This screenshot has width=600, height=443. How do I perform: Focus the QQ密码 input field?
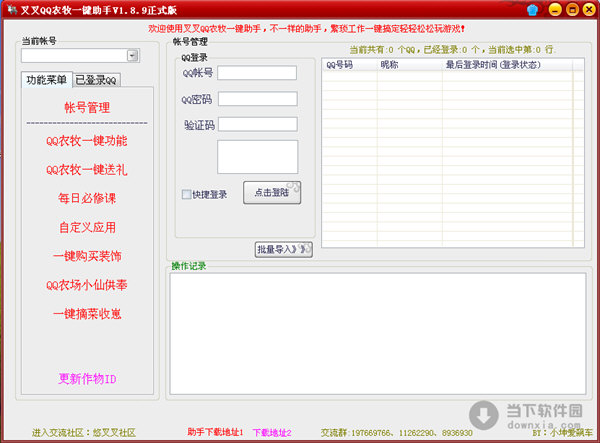pos(257,99)
